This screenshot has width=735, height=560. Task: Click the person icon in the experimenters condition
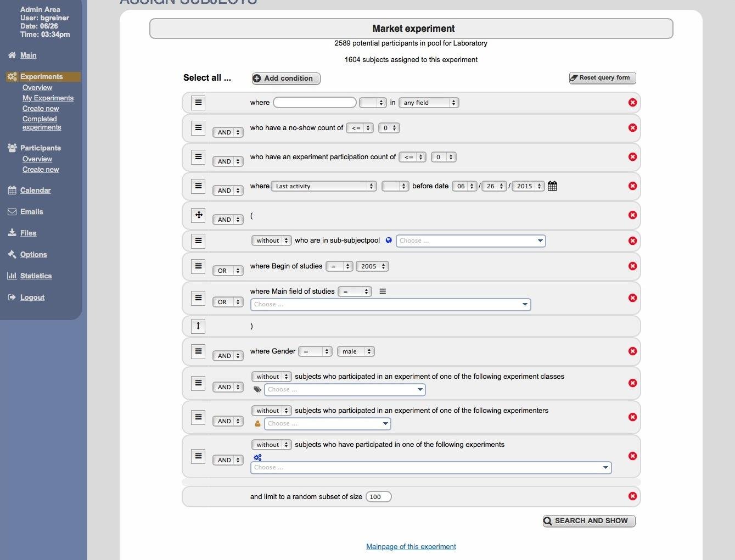point(257,423)
